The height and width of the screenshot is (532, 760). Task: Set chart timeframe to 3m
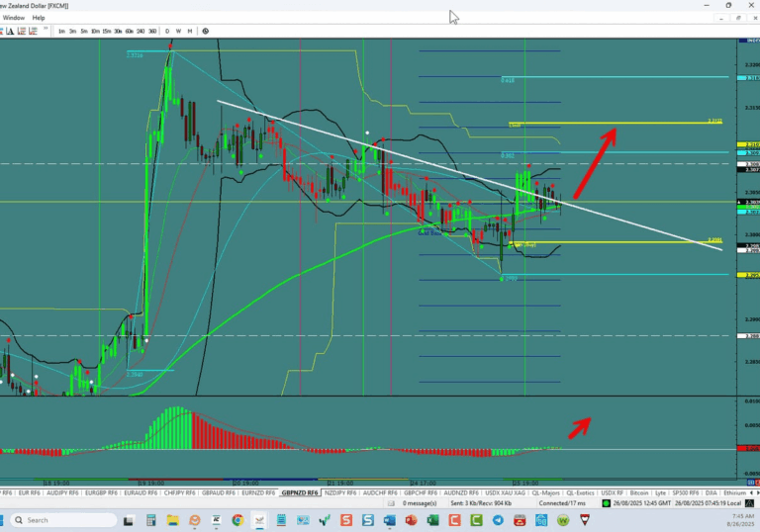click(x=72, y=31)
